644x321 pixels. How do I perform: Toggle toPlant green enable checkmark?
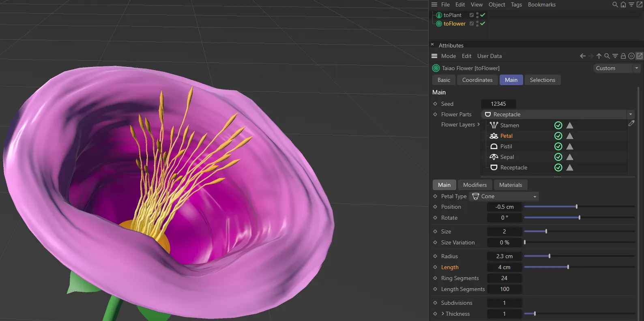click(483, 15)
